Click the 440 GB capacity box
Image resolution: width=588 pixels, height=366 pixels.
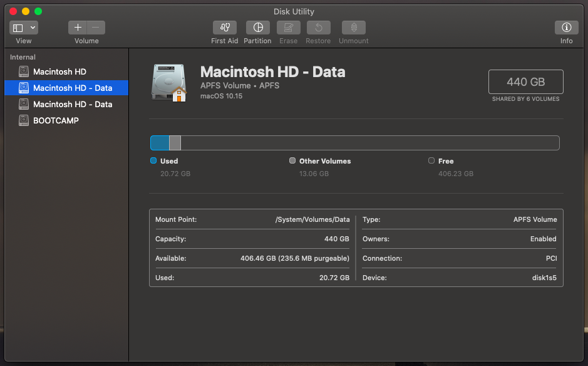click(525, 82)
